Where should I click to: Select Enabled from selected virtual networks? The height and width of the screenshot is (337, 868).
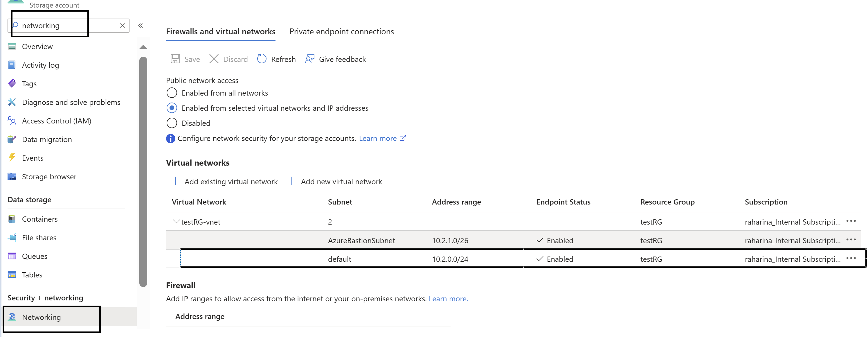click(172, 107)
